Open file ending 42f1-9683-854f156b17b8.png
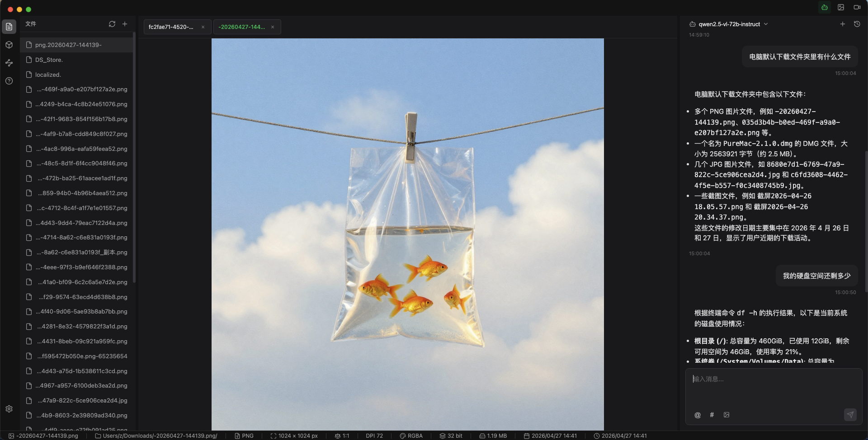Viewport: 868px width, 440px height. coord(77,119)
